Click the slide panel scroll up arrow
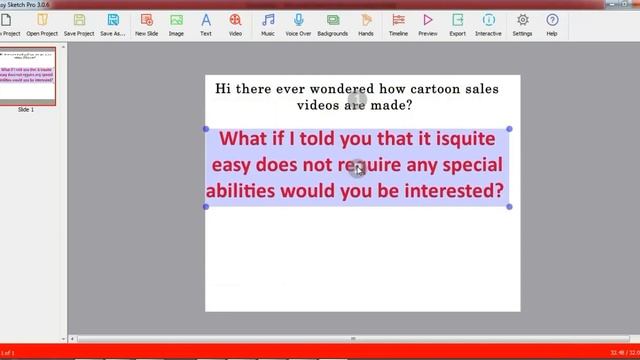This screenshot has width=640, height=360. (x=63, y=47)
